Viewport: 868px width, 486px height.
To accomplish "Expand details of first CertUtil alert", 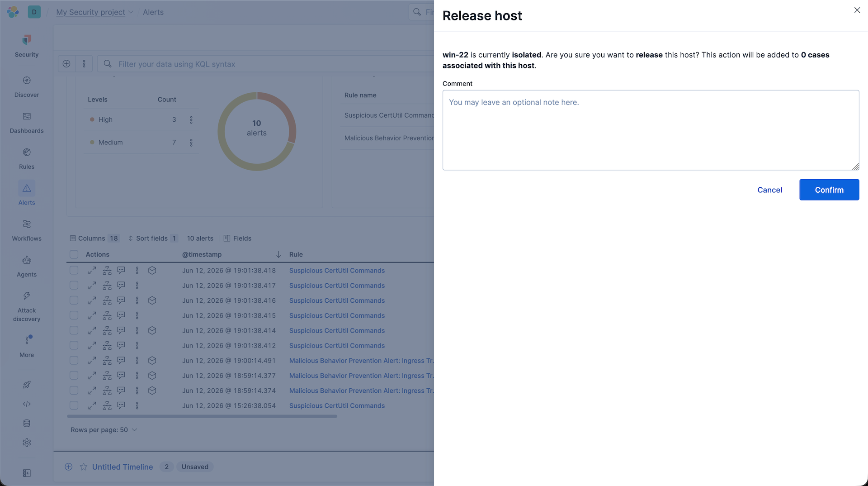I will (x=92, y=271).
